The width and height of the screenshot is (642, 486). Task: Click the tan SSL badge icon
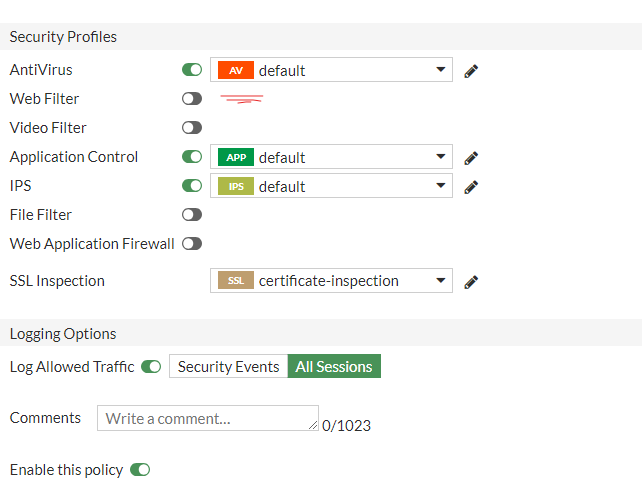point(235,281)
